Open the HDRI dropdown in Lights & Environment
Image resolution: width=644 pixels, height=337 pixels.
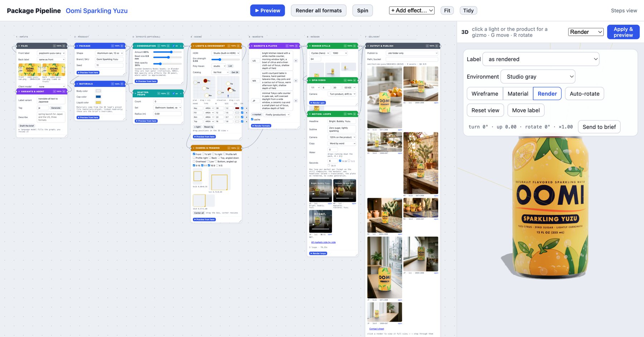[x=226, y=53]
